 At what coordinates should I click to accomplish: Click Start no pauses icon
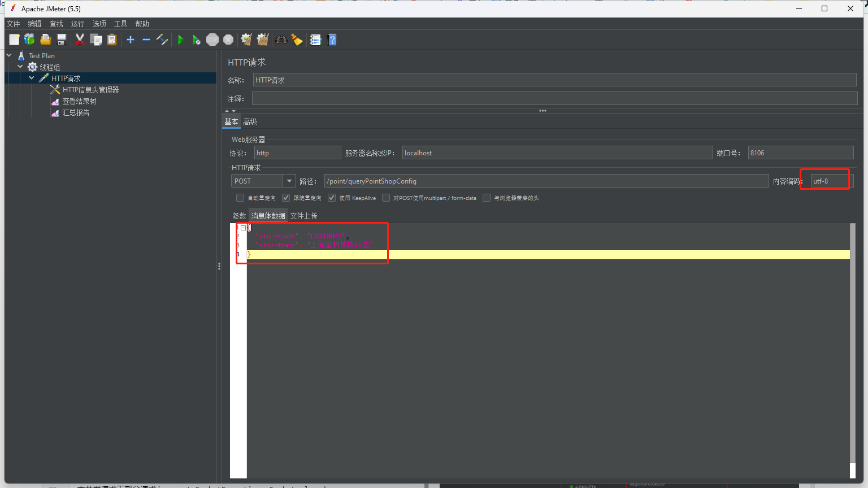point(196,40)
